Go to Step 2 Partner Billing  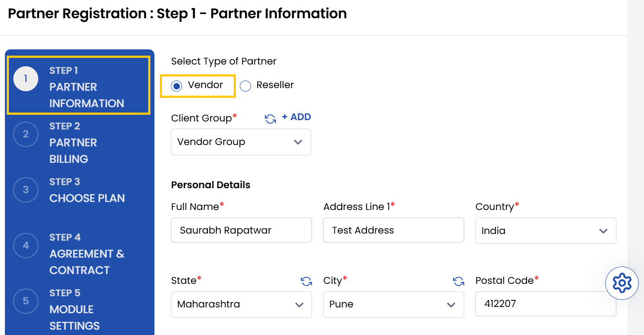pyautogui.click(x=73, y=142)
